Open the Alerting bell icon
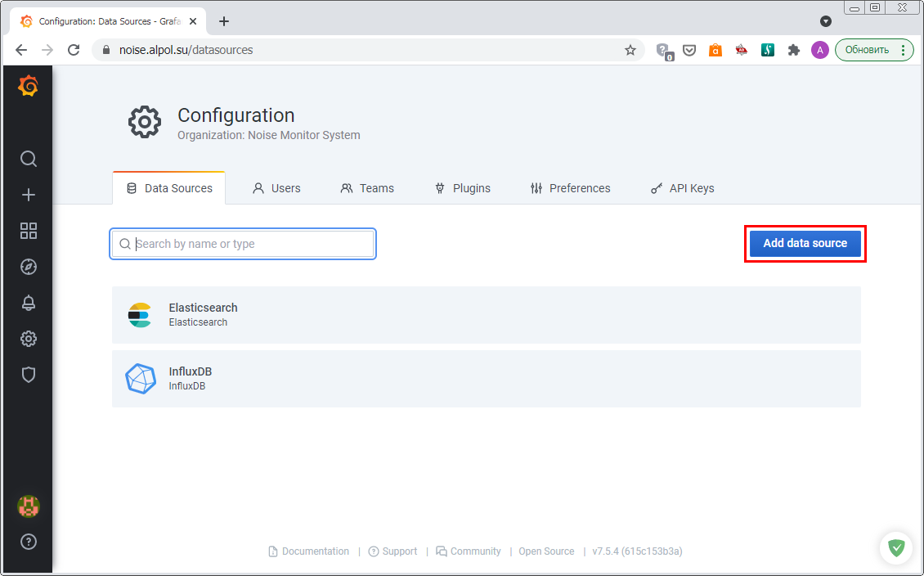Viewport: 924px width, 576px height. pos(29,303)
